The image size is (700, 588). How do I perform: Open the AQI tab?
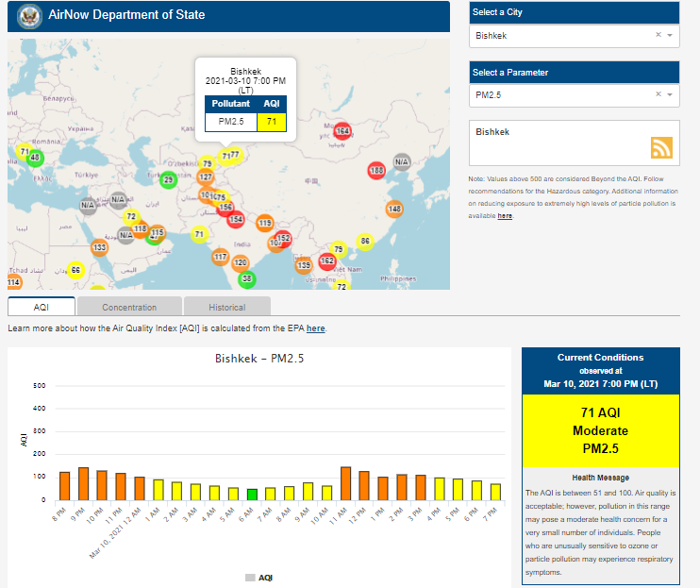[x=42, y=307]
